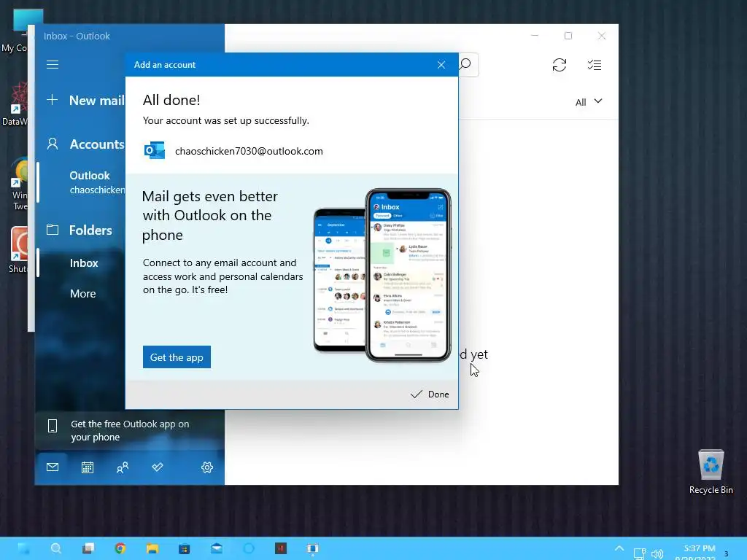Open the People contacts icon
The width and height of the screenshot is (747, 560).
point(123,467)
